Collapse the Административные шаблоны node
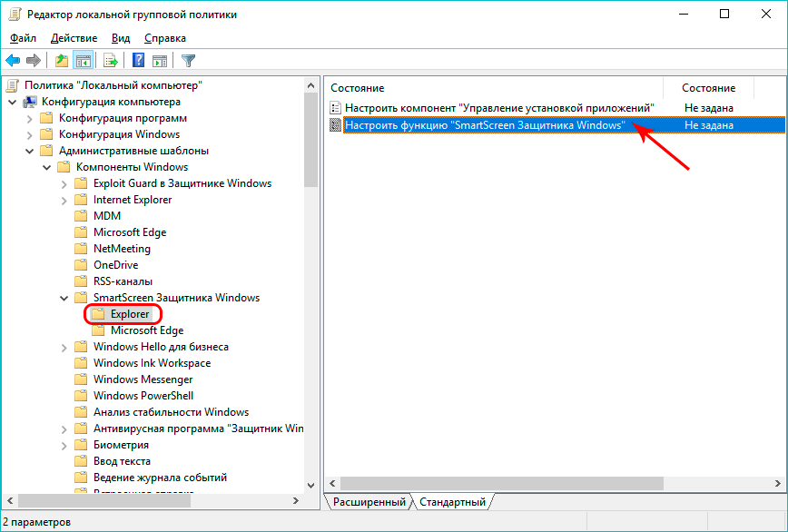788x532 pixels. (x=30, y=152)
